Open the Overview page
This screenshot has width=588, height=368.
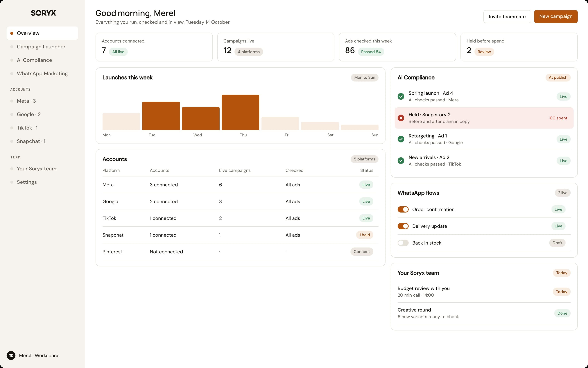coord(42,33)
